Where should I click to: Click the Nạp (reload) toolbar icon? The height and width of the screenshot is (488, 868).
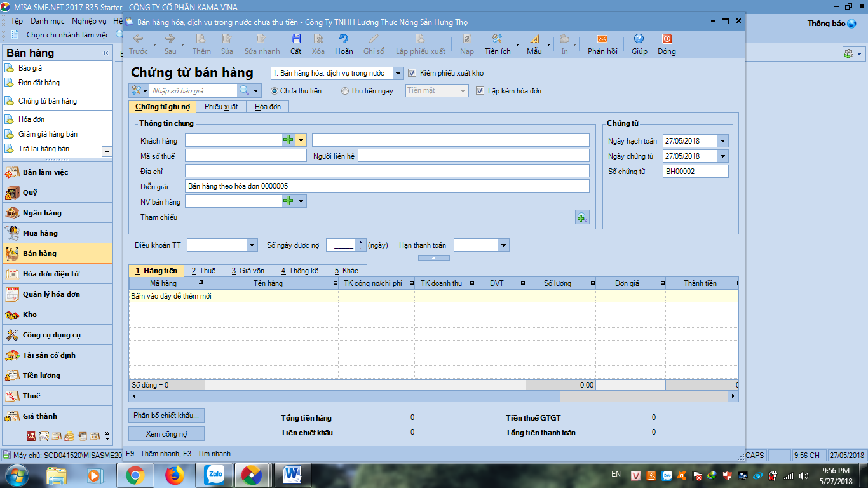(466, 39)
